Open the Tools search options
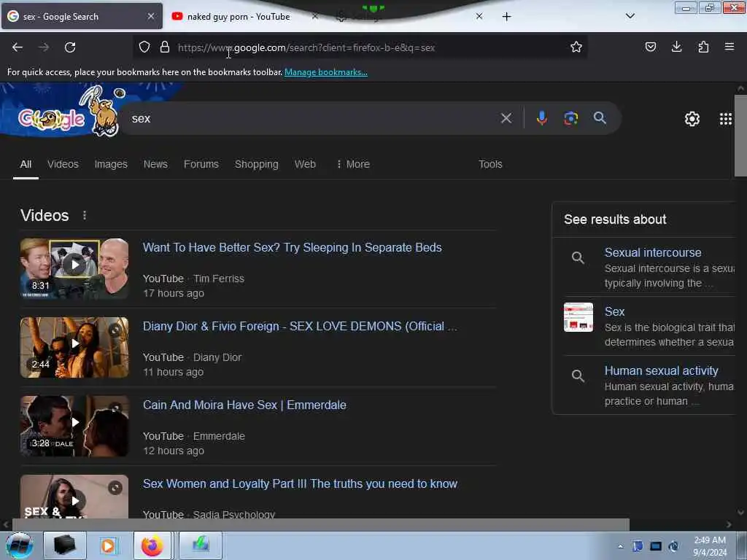 [490, 164]
